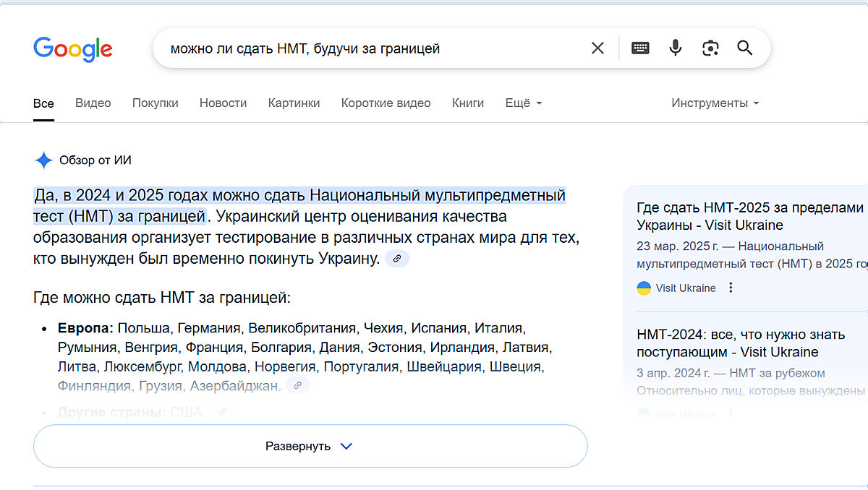This screenshot has height=490, width=868.
Task: Switch to the Видео tab
Action: pyautogui.click(x=93, y=103)
